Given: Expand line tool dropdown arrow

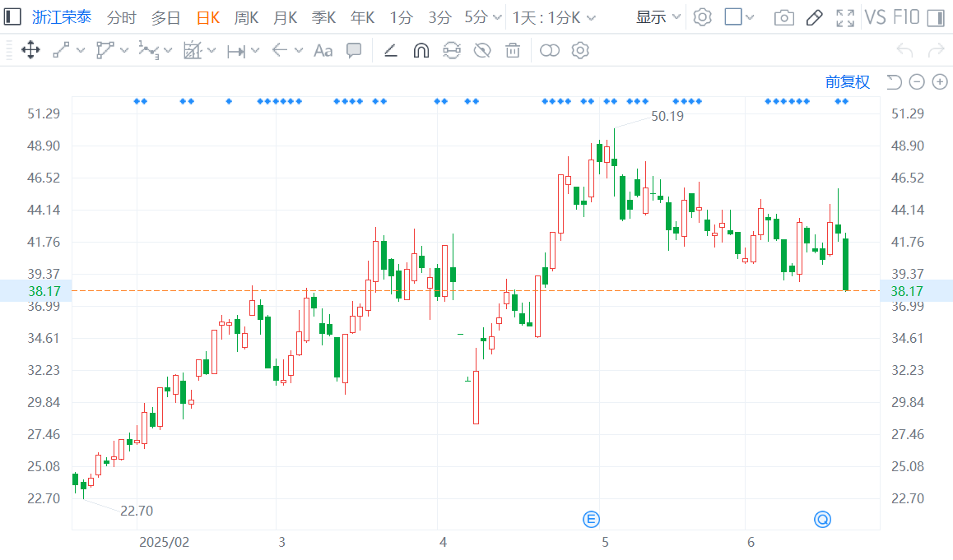Looking at the screenshot, I should [x=80, y=51].
